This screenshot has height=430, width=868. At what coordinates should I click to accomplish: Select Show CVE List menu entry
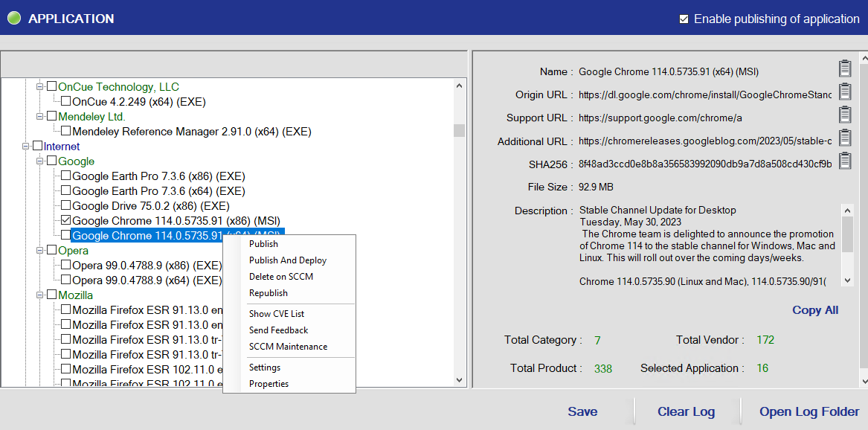277,314
